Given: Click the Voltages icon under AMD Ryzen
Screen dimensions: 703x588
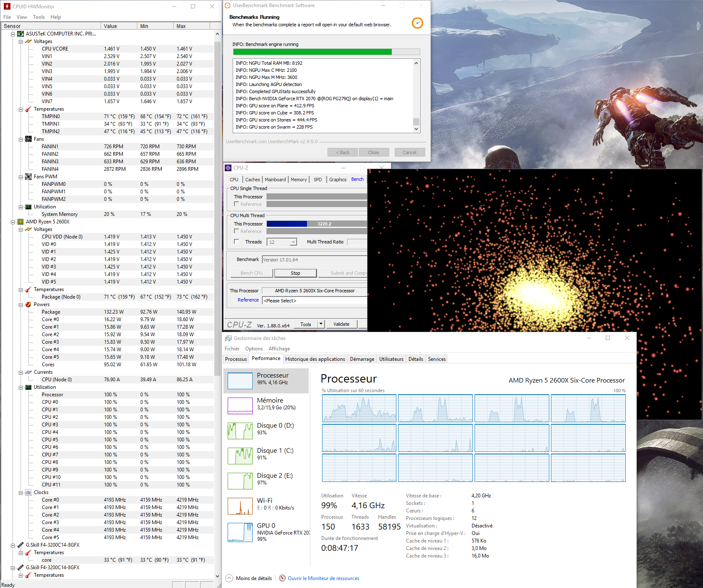Looking at the screenshot, I should pyautogui.click(x=28, y=229).
